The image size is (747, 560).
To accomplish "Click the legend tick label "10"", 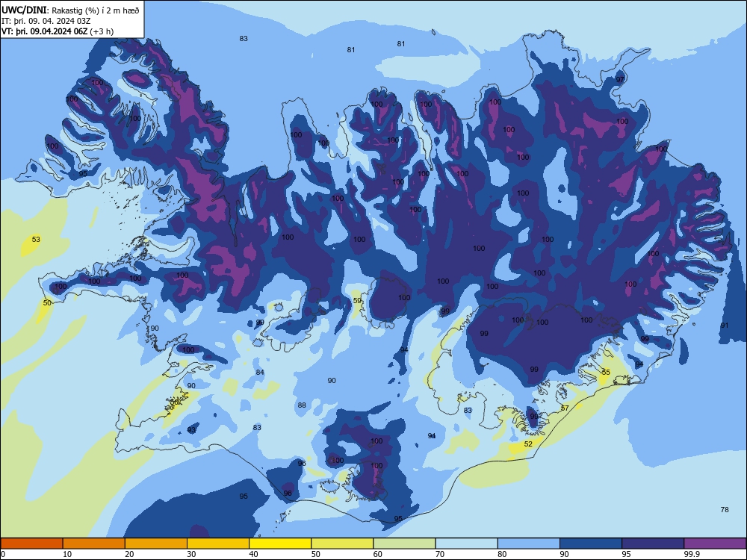I will pos(67,554).
